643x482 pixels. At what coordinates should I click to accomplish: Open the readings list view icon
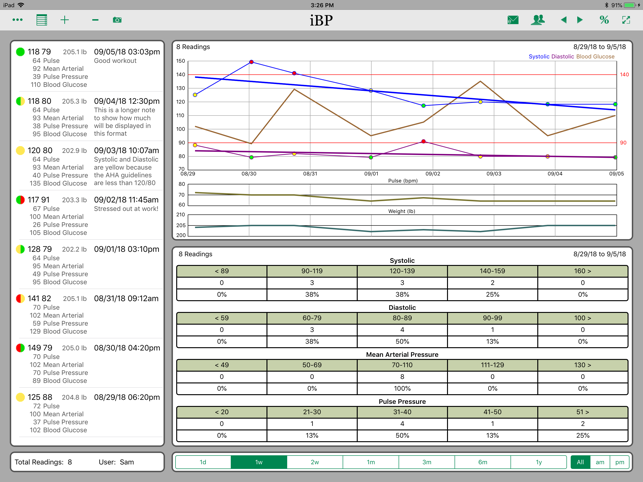[41, 20]
